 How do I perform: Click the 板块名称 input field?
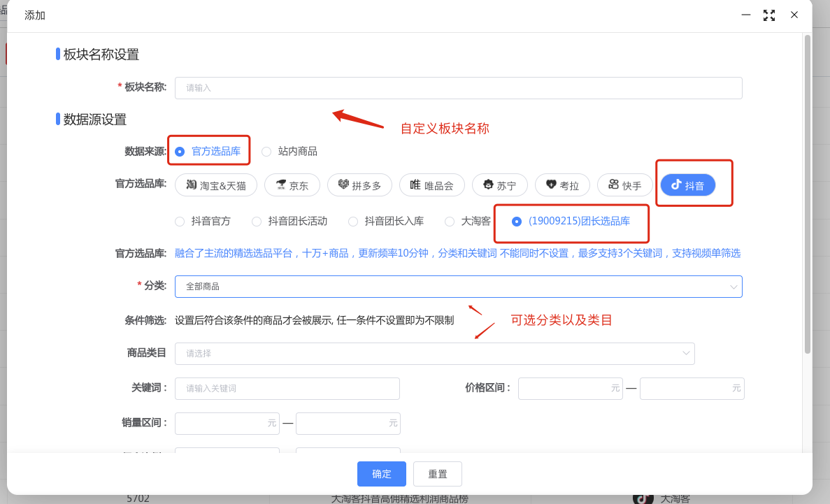tap(459, 88)
